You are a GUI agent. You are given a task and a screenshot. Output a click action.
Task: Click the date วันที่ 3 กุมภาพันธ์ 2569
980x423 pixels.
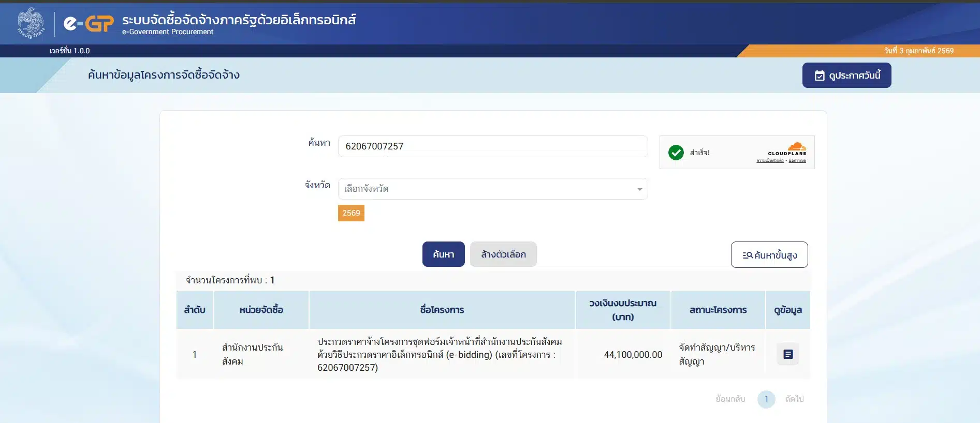pos(919,51)
